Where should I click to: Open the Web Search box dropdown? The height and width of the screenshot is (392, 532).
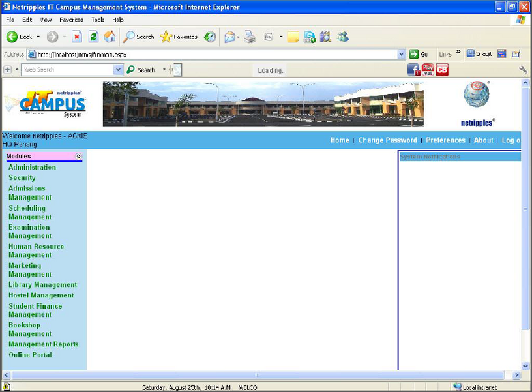tap(118, 70)
